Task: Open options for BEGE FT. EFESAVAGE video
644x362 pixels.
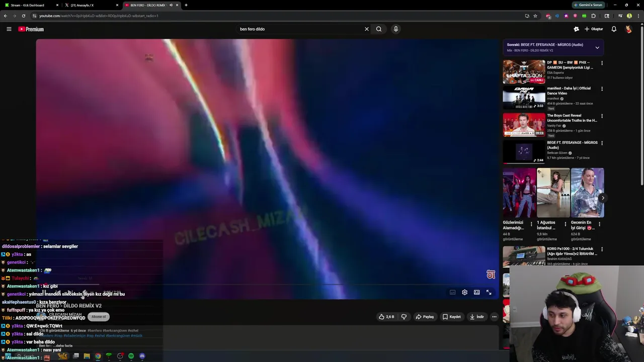Action: click(x=602, y=143)
